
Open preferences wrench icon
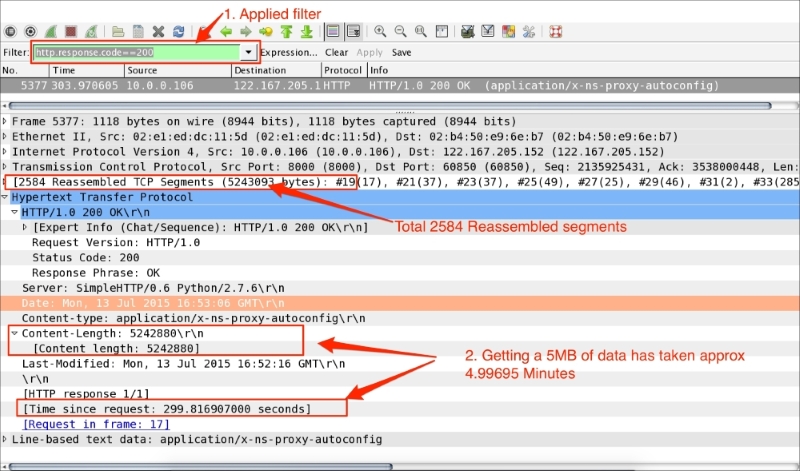pos(529,32)
